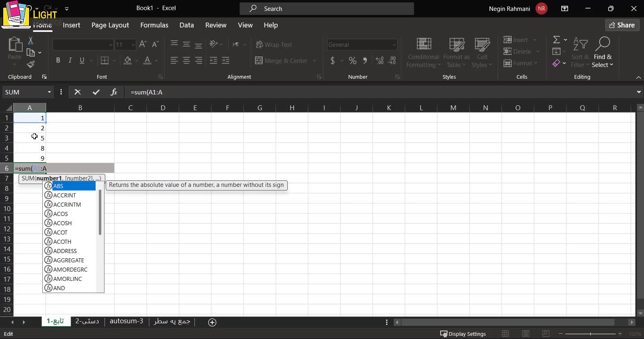The image size is (644, 339).
Task: Toggle Page Layout view in status bar
Action: tap(525, 334)
